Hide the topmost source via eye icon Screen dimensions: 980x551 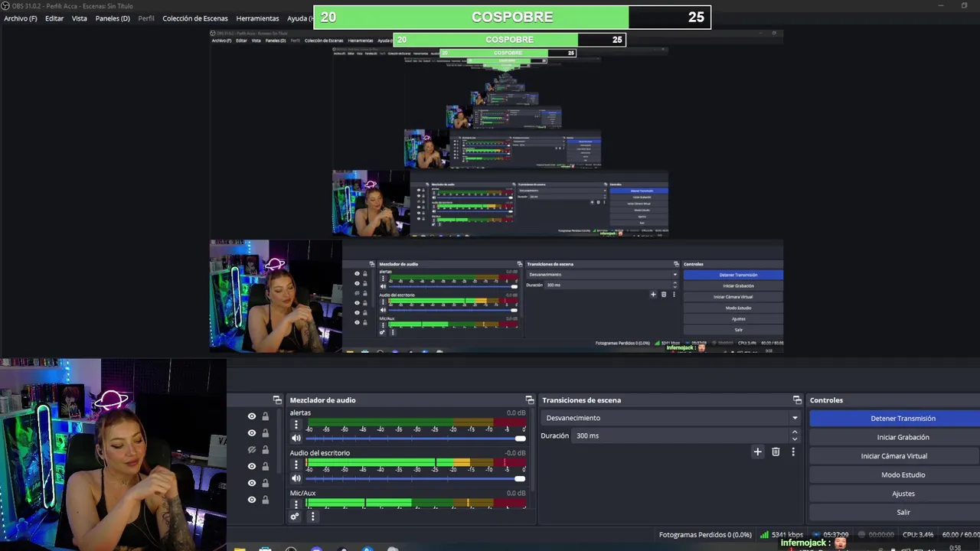[251, 416]
